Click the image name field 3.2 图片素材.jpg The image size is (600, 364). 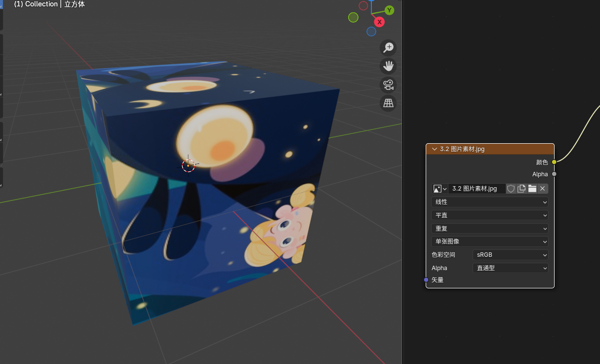click(x=476, y=189)
